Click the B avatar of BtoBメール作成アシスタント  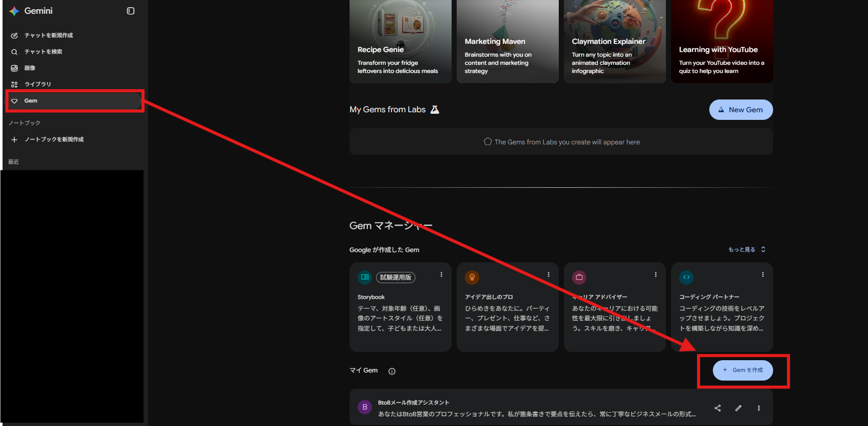(365, 407)
